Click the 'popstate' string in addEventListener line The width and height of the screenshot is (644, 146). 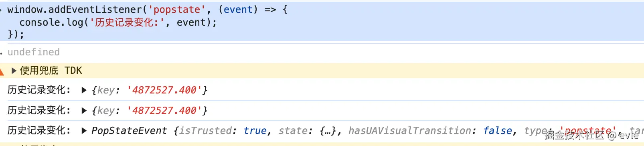(177, 10)
